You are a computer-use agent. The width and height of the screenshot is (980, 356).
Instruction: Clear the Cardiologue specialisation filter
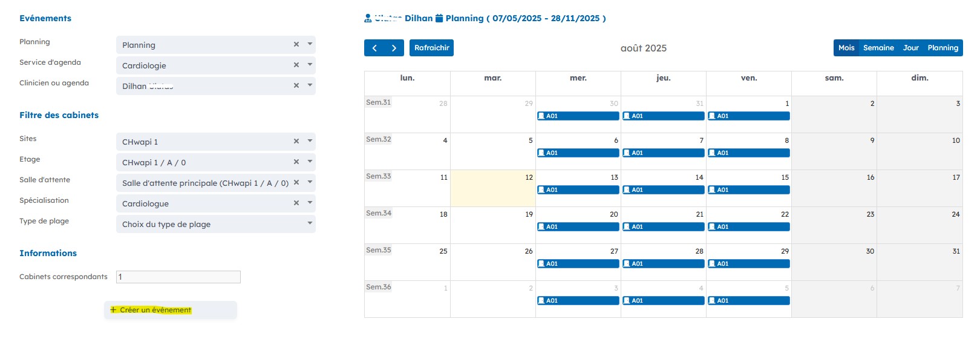(x=296, y=203)
